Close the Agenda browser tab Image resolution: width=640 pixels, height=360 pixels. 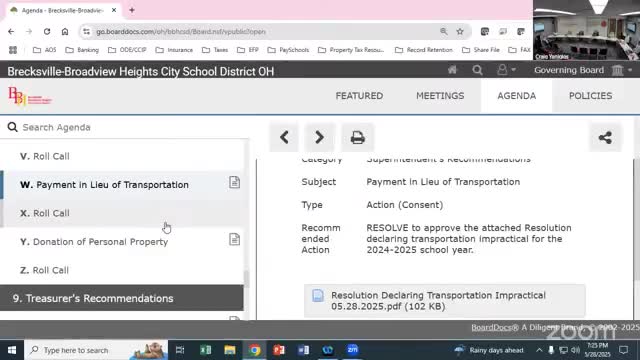coord(114,10)
